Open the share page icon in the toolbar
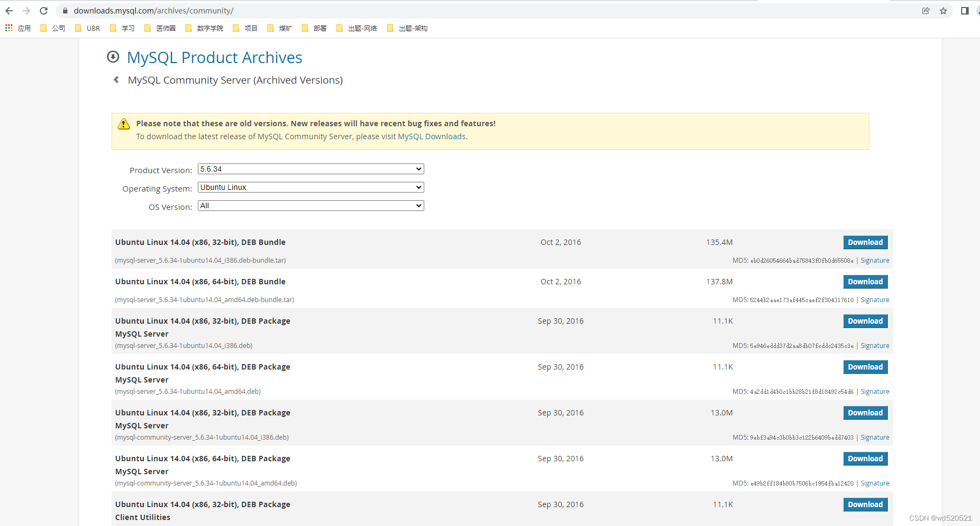This screenshot has height=526, width=980. click(x=926, y=10)
